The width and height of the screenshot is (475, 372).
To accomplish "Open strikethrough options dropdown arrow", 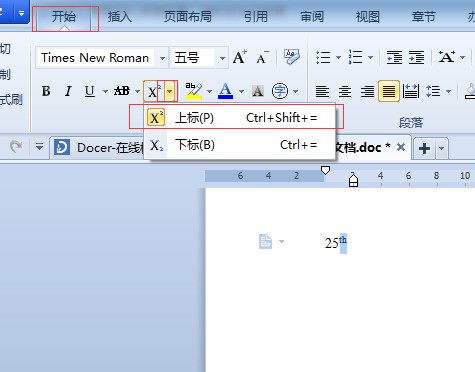I will 137,91.
